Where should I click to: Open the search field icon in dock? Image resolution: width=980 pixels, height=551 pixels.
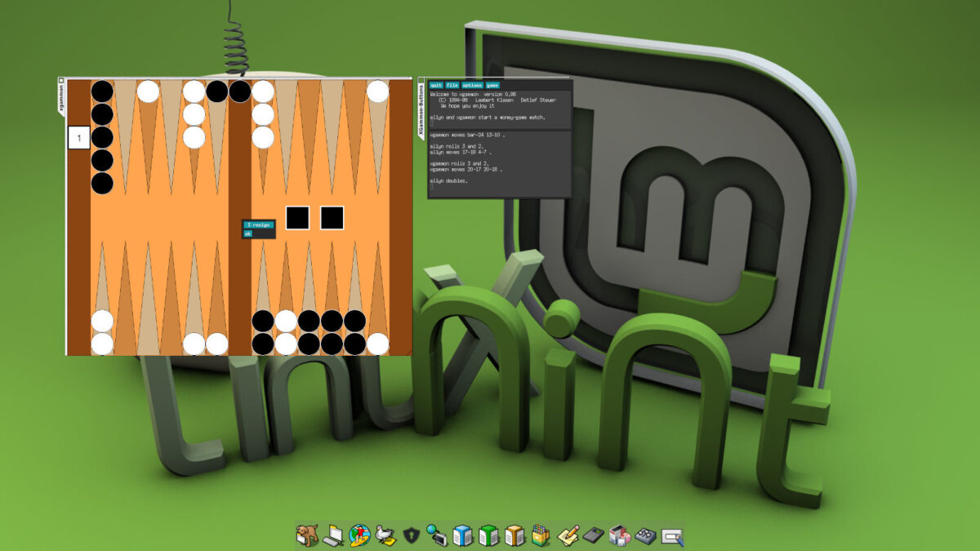click(671, 536)
